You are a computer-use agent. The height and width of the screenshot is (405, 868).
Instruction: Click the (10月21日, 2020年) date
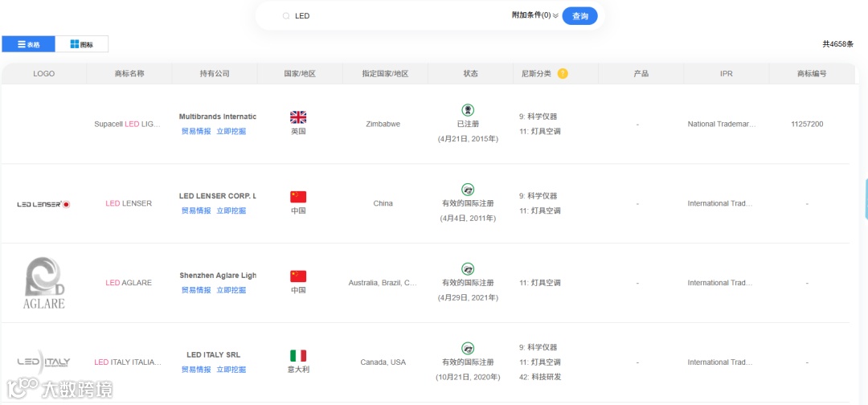[x=468, y=378]
